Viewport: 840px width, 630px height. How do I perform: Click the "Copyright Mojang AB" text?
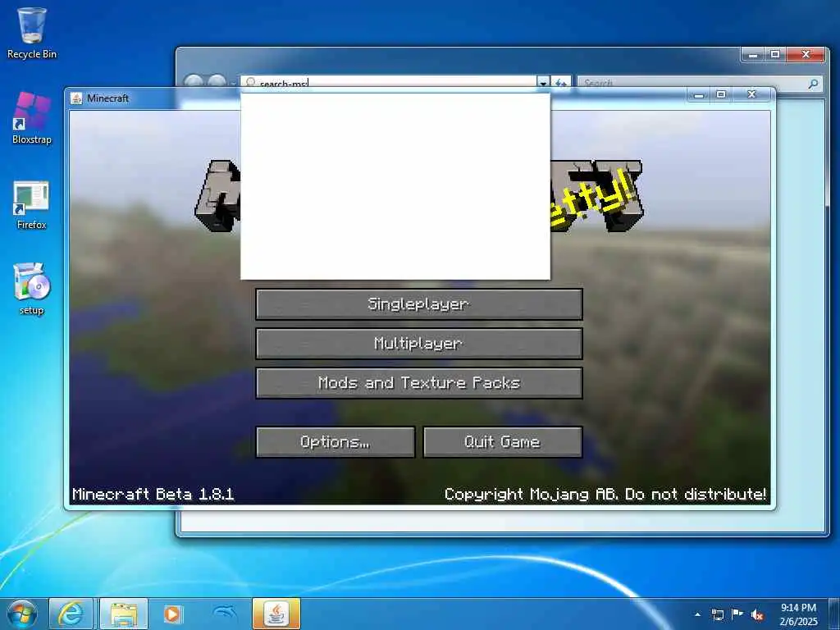pyautogui.click(x=532, y=494)
